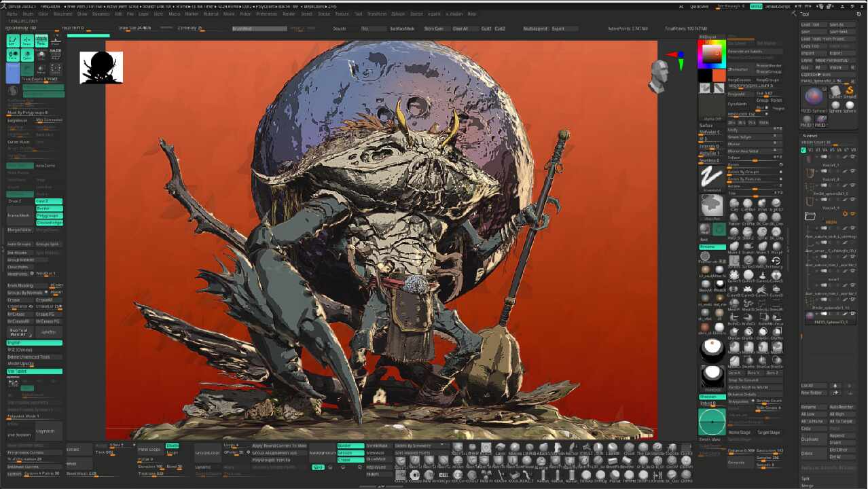The height and width of the screenshot is (489, 868).
Task: Click the XYZ axis orientation gizmo
Action: coord(677,60)
